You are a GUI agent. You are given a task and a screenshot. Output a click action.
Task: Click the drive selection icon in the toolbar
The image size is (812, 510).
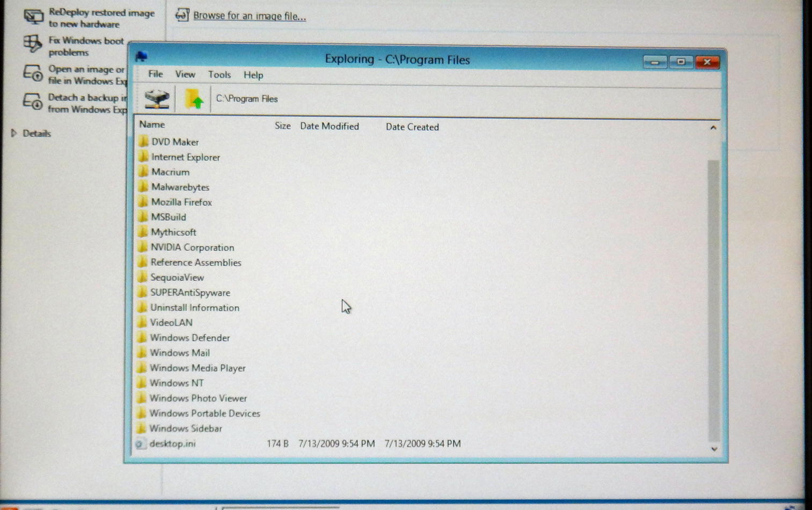[x=157, y=98]
